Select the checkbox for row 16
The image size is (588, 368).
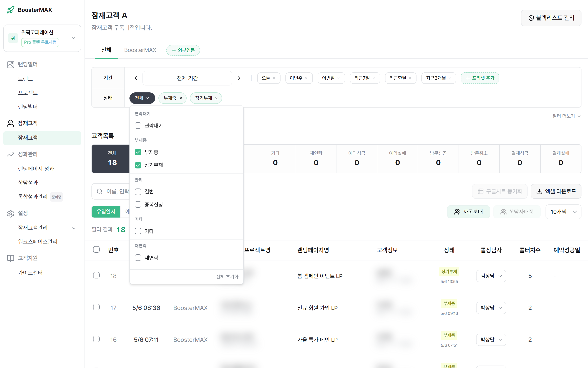[96, 339]
